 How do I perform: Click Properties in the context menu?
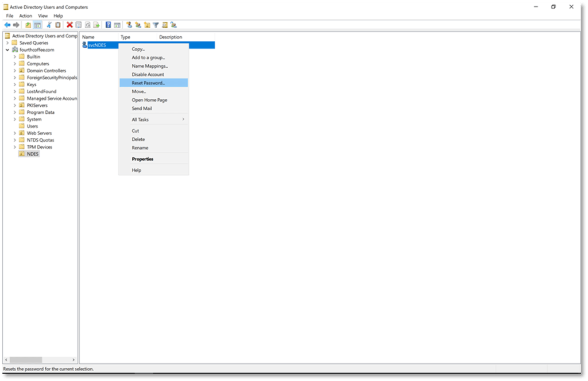pyautogui.click(x=142, y=159)
